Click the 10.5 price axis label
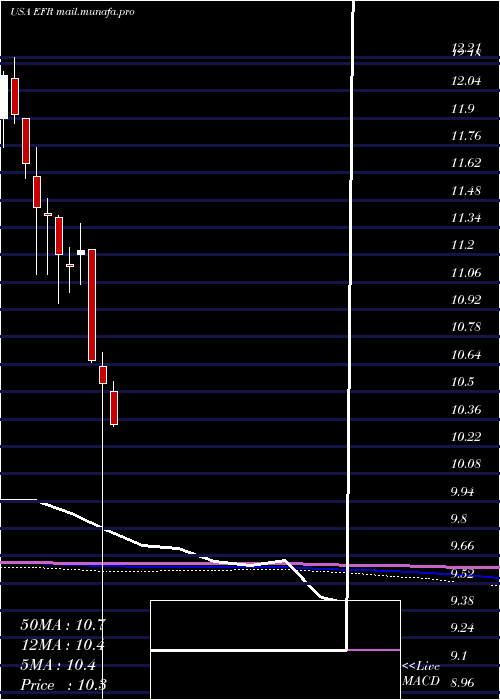 pos(463,382)
